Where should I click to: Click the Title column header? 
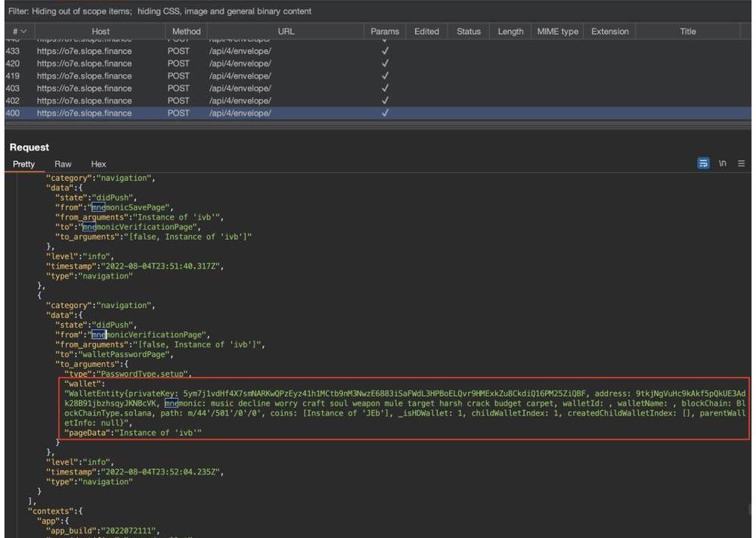[x=687, y=31]
